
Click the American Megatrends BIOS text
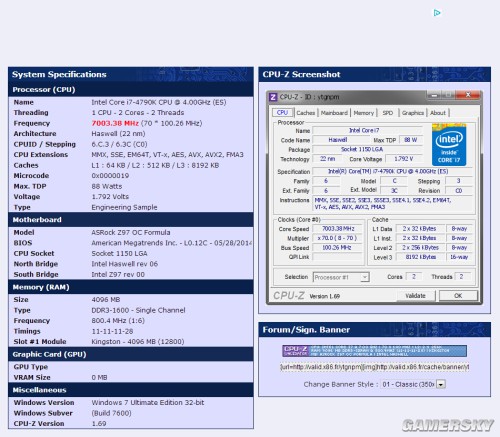click(171, 243)
